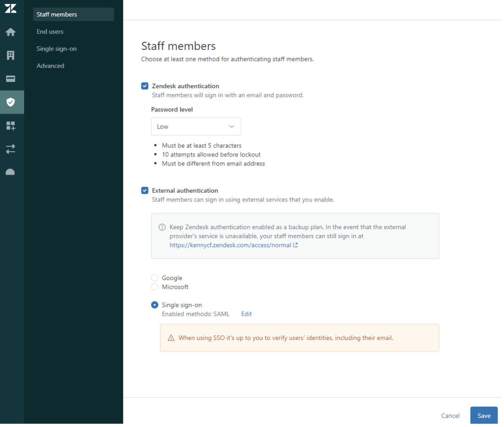Open the Advanced settings section

tap(50, 66)
